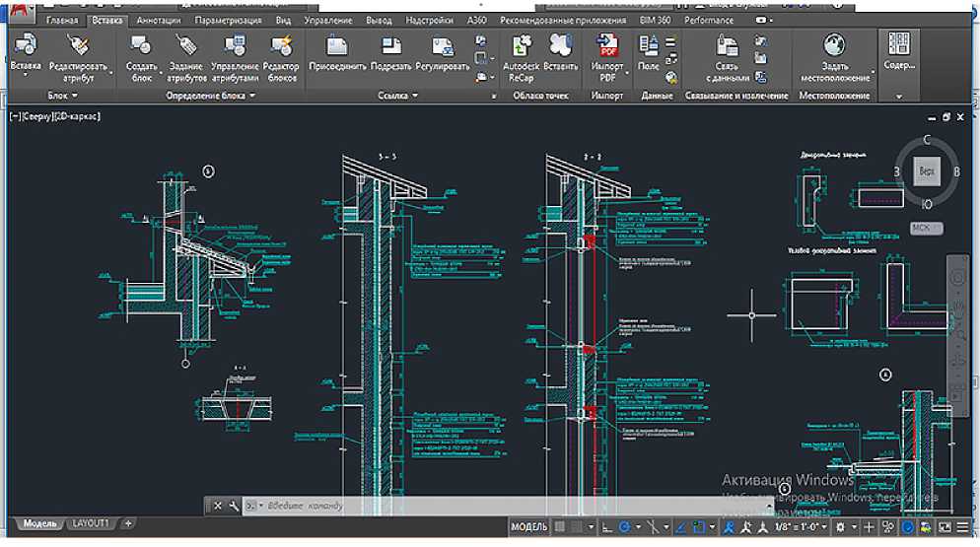Open the LAYOUT1 sheet tab
The height and width of the screenshot is (547, 980).
(93, 522)
